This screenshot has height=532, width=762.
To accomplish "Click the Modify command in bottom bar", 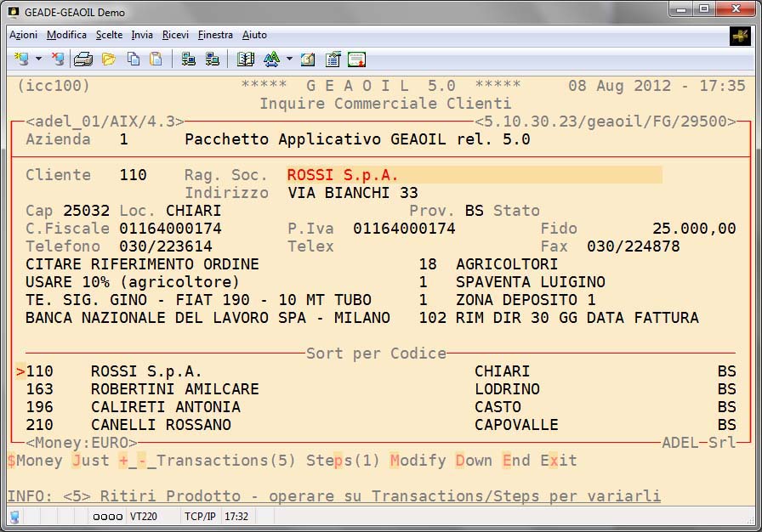I will (418, 461).
